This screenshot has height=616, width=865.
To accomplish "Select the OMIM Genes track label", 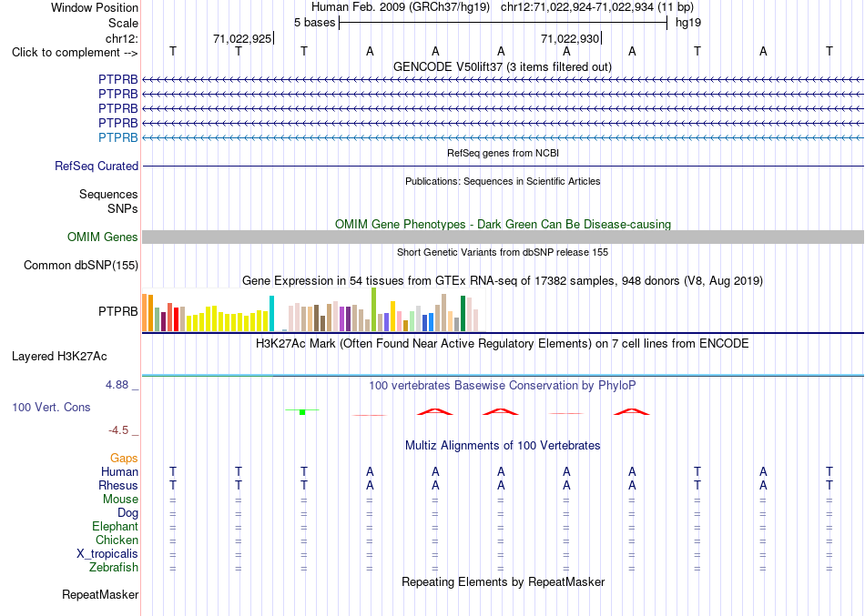I will click(103, 237).
